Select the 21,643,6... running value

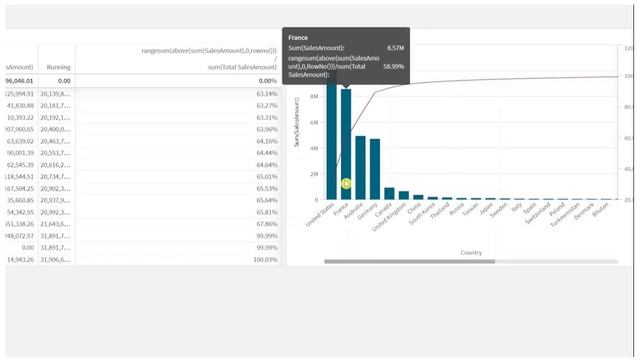(x=56, y=224)
